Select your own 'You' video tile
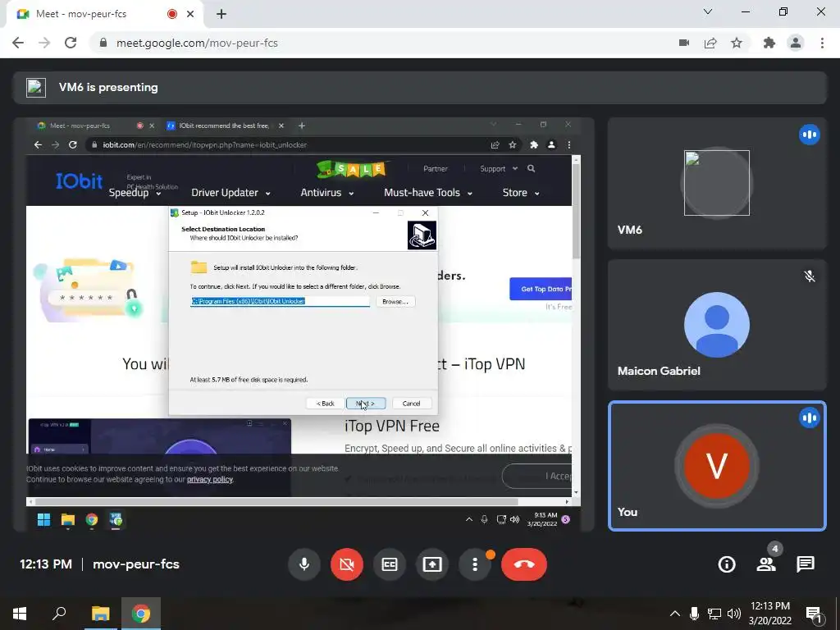The height and width of the screenshot is (630, 840). tap(717, 466)
